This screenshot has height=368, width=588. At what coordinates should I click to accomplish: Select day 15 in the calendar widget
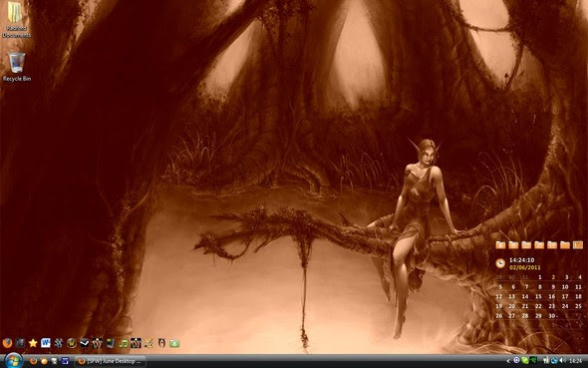pos(538,296)
